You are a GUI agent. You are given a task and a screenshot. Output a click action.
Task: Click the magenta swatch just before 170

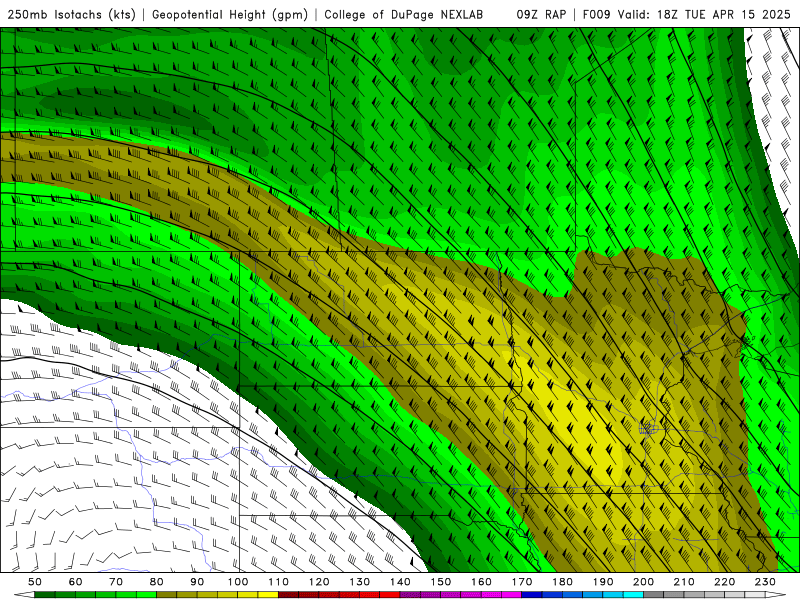point(511,595)
